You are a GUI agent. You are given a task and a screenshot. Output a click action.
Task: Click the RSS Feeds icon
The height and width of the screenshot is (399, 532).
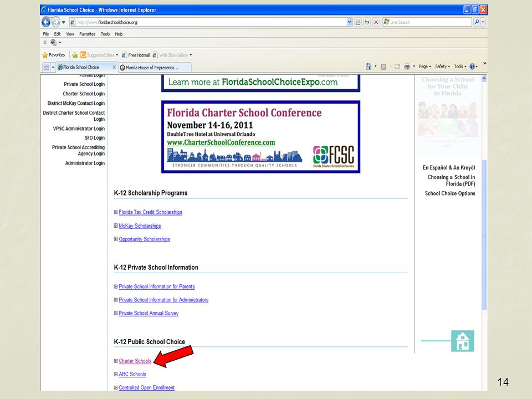383,67
